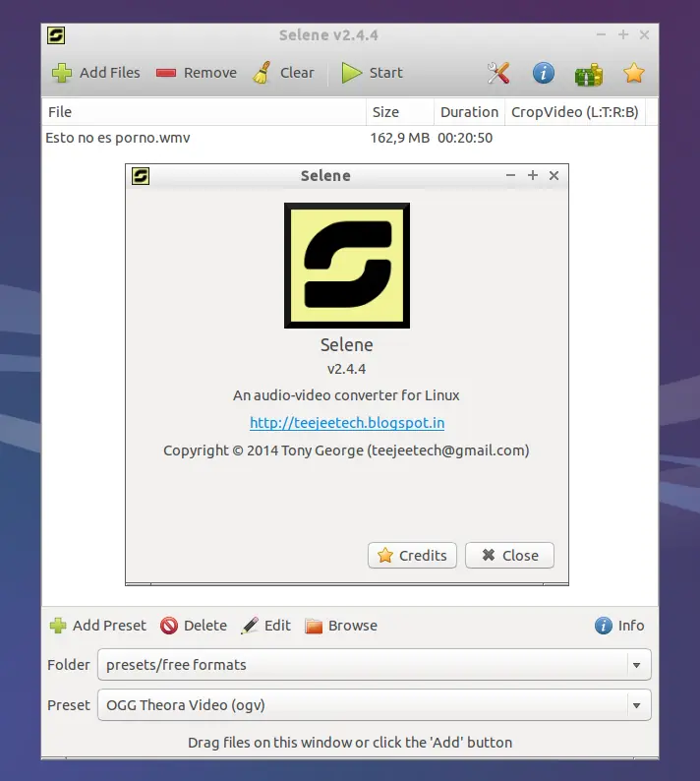The width and height of the screenshot is (700, 781).
Task: Sort list by Duration column header
Action: (469, 112)
